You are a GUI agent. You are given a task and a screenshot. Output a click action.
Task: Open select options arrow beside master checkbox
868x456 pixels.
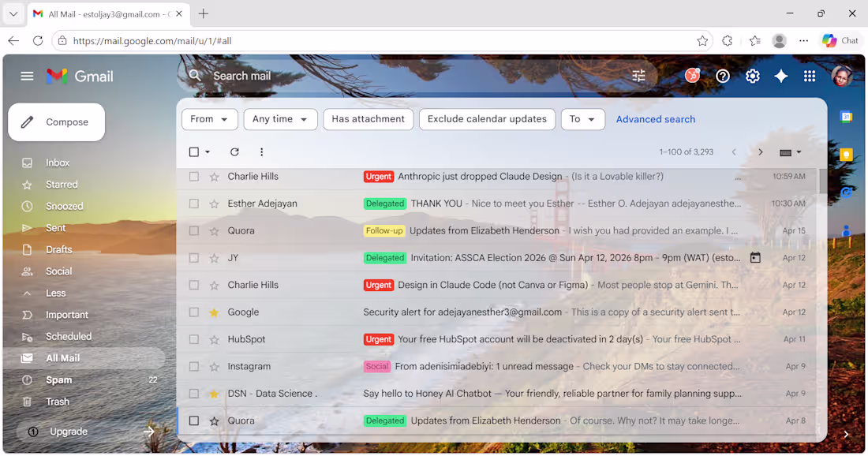tap(208, 151)
